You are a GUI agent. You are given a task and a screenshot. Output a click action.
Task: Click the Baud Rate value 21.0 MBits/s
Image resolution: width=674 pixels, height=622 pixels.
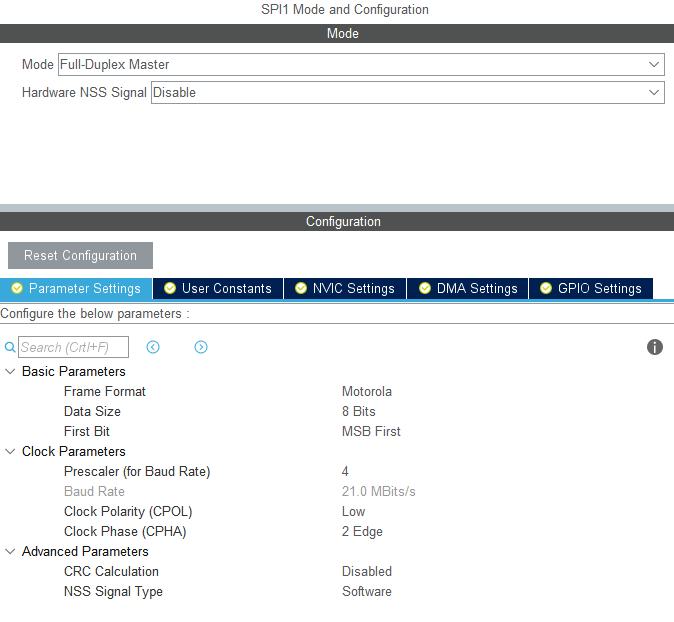tap(379, 491)
